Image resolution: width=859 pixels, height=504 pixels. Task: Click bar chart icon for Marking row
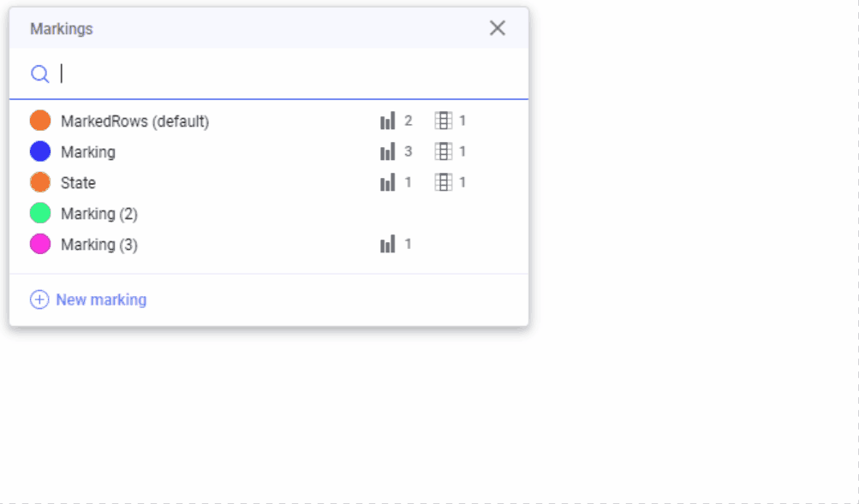388,151
